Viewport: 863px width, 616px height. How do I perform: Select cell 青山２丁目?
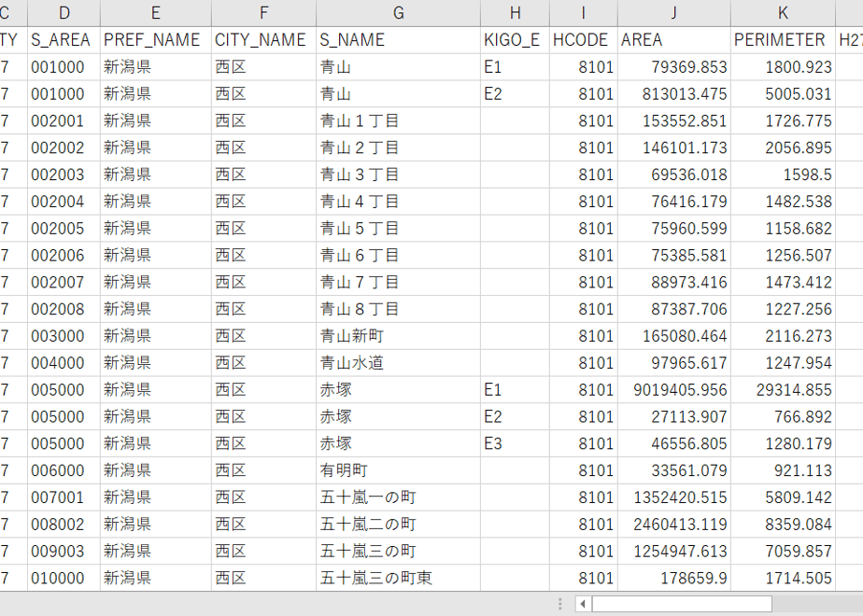[399, 148]
